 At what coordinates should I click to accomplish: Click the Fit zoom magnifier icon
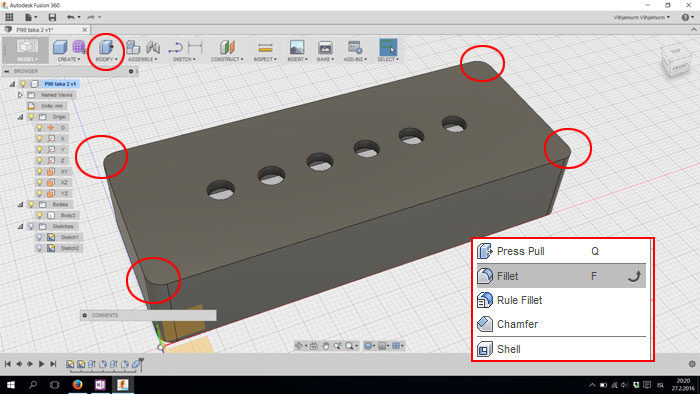pos(350,346)
